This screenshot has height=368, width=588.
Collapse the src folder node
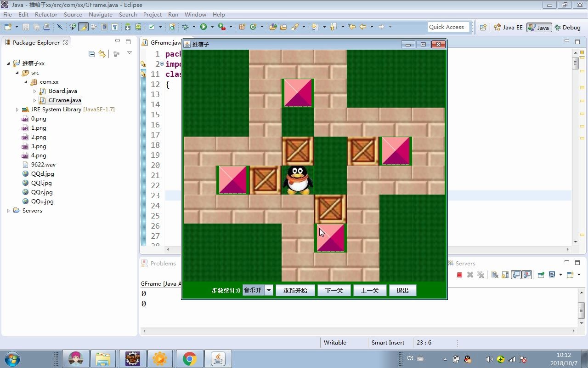click(x=17, y=73)
